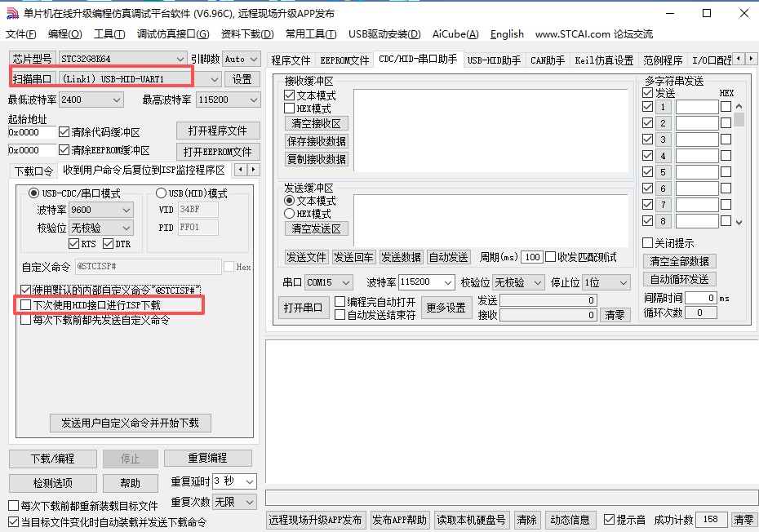The image size is (759, 532).
Task: Click the 清空接收区 button
Action: (x=317, y=123)
